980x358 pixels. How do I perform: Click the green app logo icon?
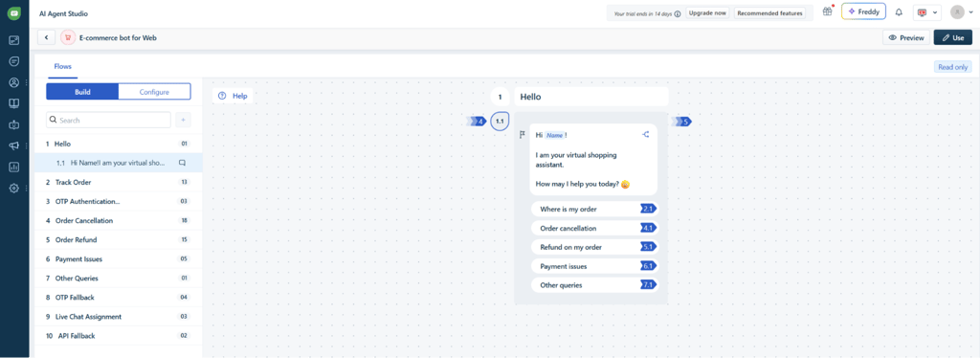(13, 12)
